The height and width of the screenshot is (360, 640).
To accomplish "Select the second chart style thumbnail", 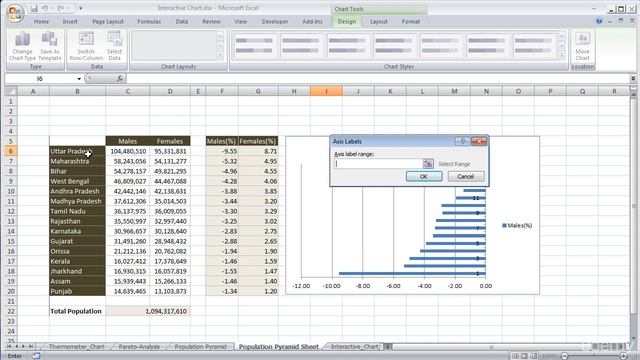I will 300,45.
